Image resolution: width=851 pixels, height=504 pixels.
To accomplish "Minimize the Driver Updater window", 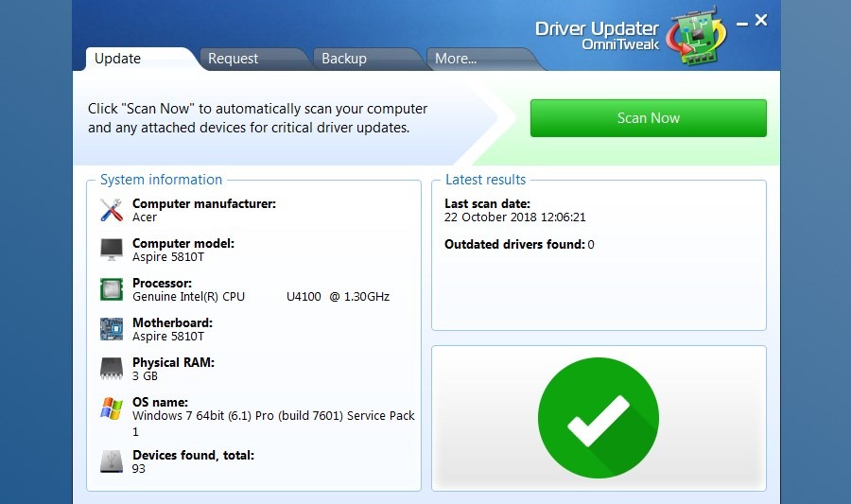I will [742, 23].
